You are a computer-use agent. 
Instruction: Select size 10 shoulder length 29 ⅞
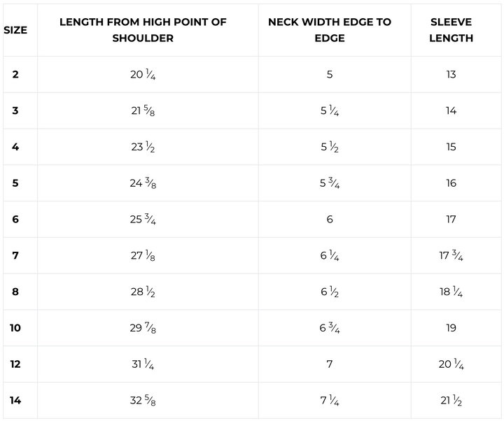[143, 328]
